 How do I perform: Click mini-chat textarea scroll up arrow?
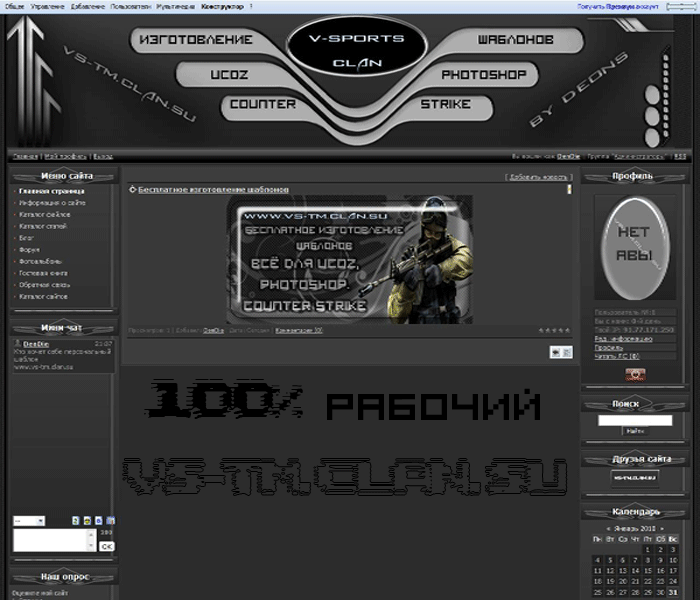[x=92, y=534]
